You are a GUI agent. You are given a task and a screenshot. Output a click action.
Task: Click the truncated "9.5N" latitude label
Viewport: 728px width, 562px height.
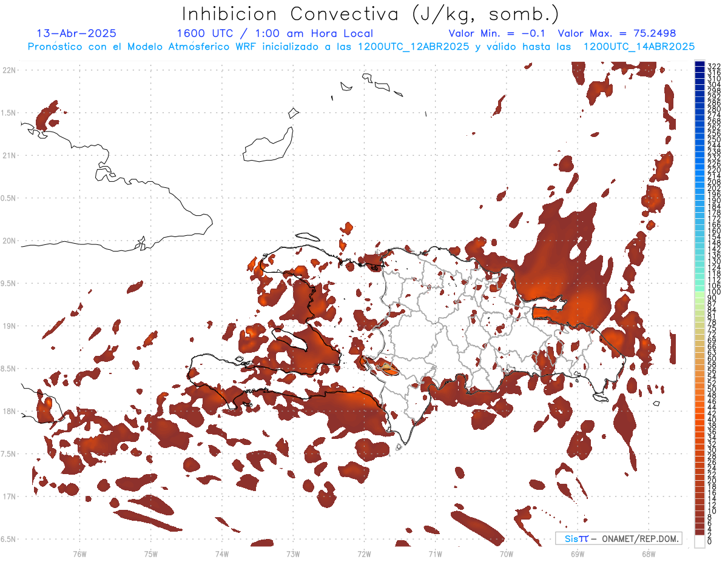tap(8, 284)
